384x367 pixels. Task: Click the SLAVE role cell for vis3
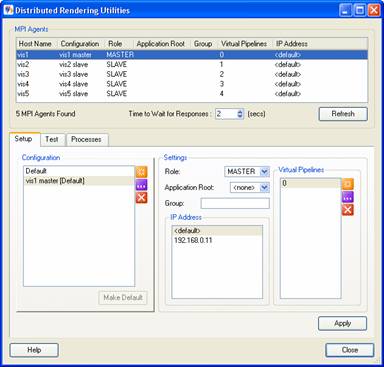coord(117,74)
